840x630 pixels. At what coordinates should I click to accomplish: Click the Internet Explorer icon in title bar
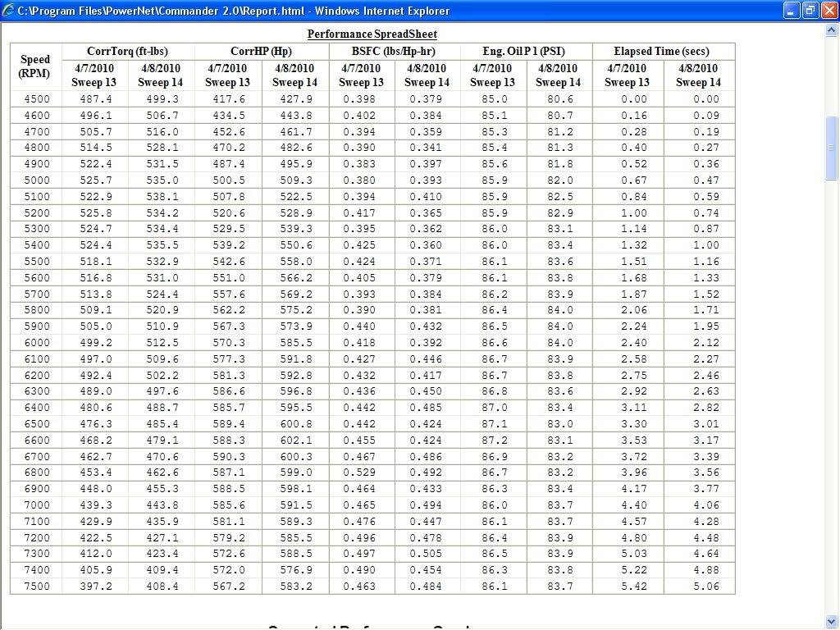point(9,11)
